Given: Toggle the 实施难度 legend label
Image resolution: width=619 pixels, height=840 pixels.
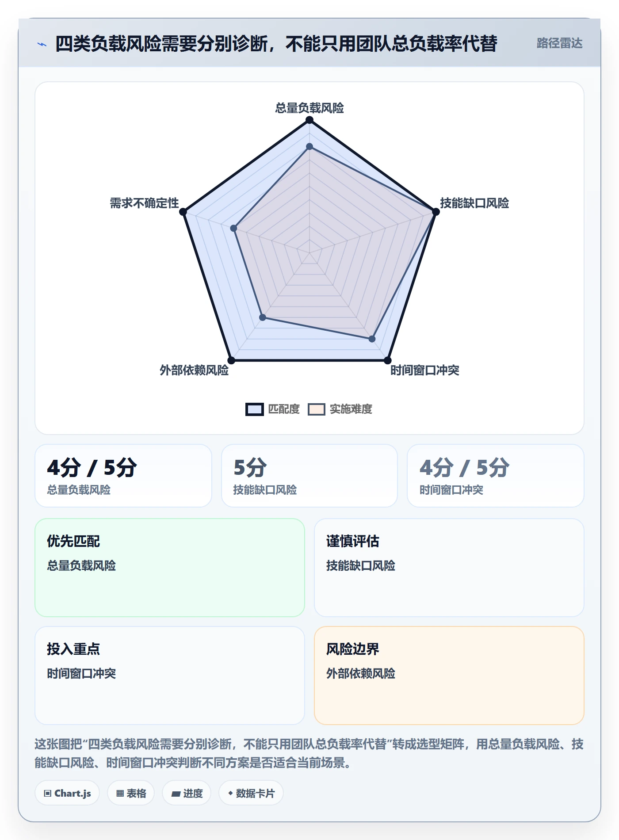Looking at the screenshot, I should (351, 409).
